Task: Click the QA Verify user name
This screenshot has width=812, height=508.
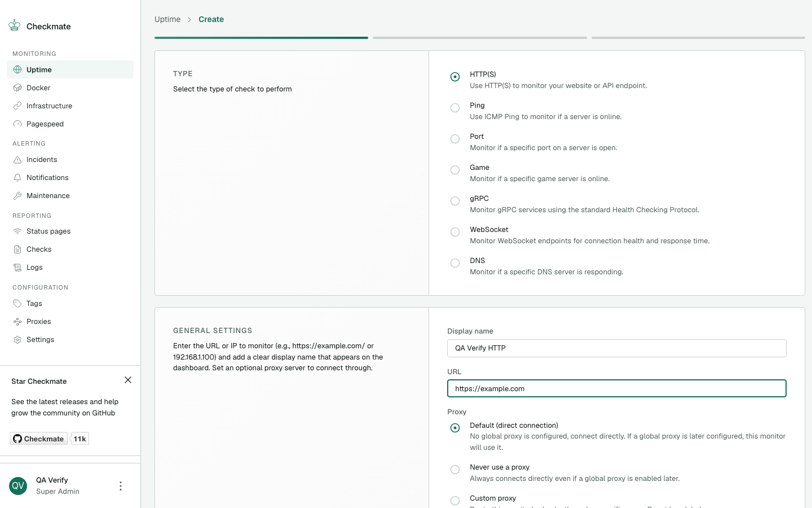Action: (52, 480)
